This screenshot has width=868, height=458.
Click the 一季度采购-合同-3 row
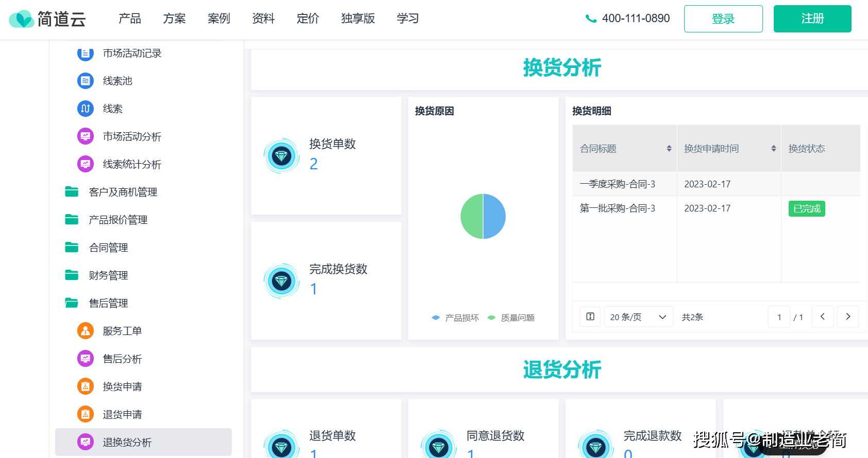click(x=717, y=184)
